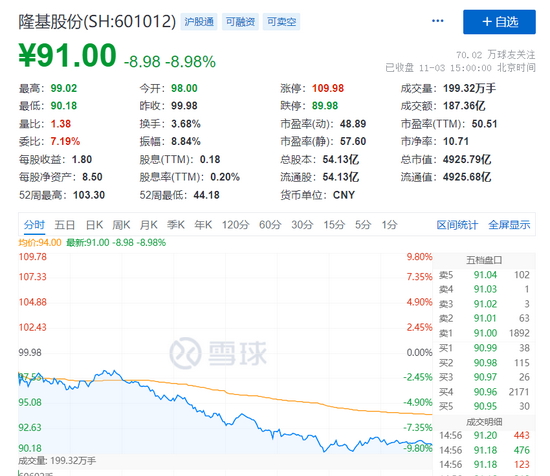Switch to the 日K chart tab
The height and width of the screenshot is (476, 550).
pyautogui.click(x=94, y=224)
